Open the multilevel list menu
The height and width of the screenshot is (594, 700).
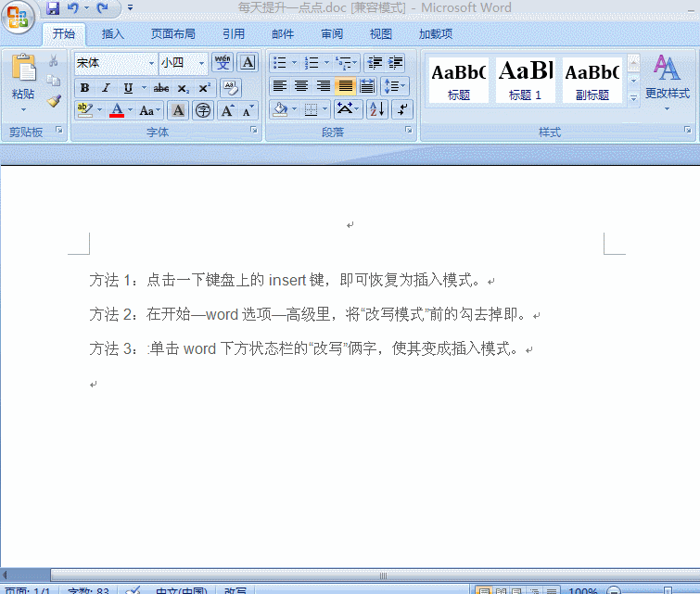pos(346,62)
